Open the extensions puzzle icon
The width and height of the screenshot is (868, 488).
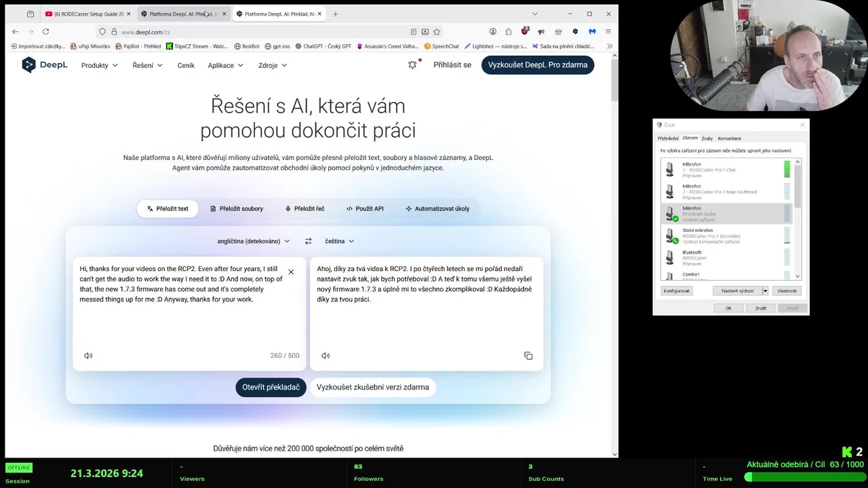pos(508,32)
